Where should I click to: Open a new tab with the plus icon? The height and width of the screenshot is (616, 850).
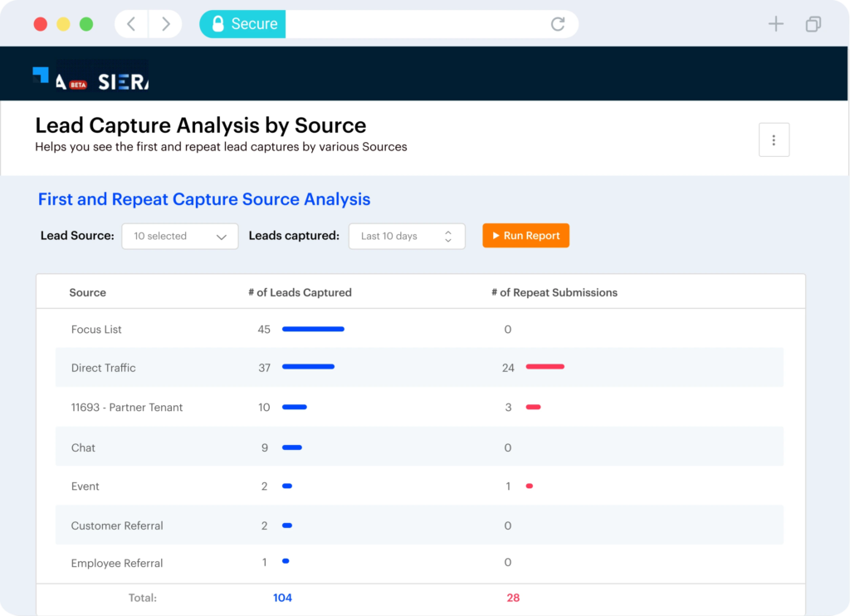click(x=775, y=23)
